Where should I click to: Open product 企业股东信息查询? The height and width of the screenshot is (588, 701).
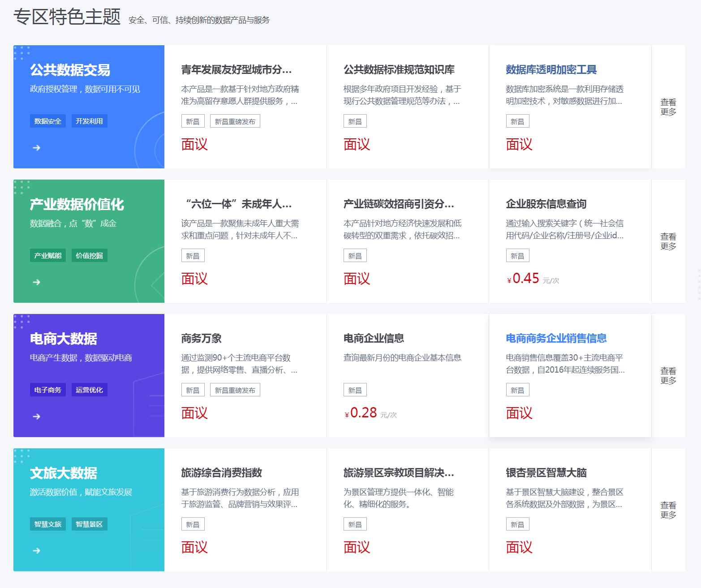(546, 204)
